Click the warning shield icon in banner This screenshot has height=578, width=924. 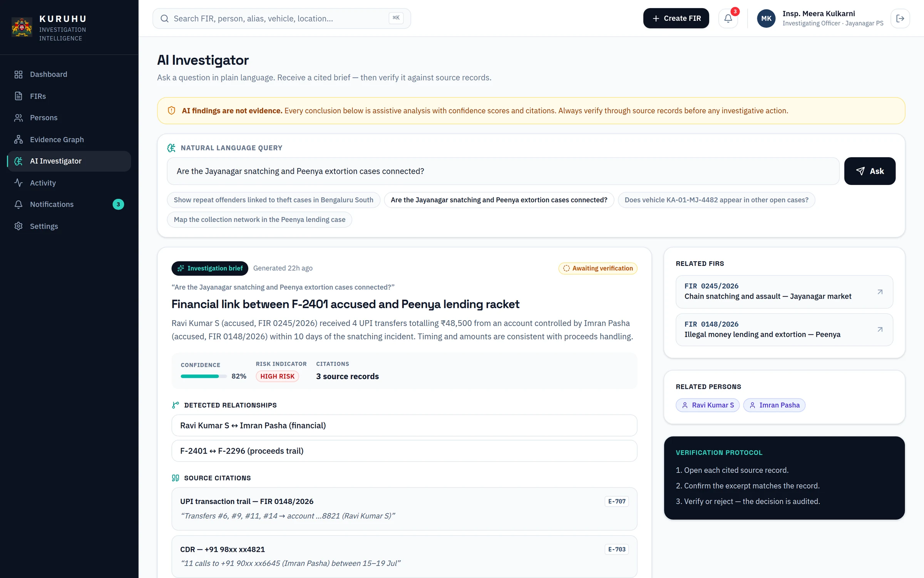click(172, 111)
